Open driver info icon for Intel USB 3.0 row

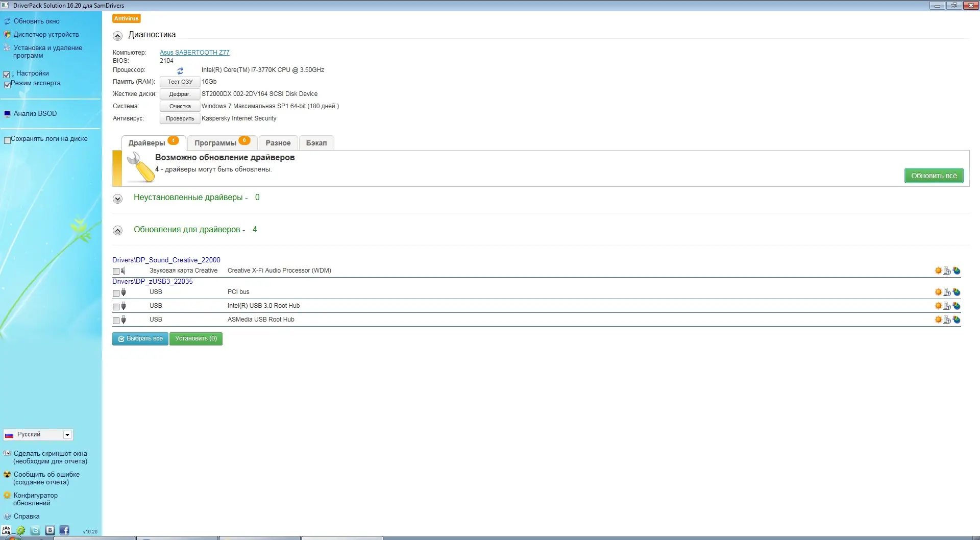coord(947,306)
